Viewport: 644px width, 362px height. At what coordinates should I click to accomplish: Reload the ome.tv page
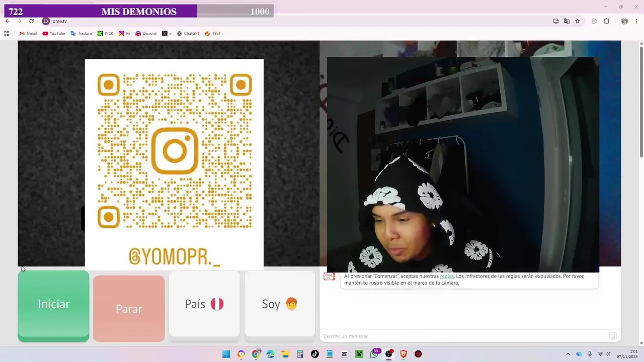coord(31,21)
